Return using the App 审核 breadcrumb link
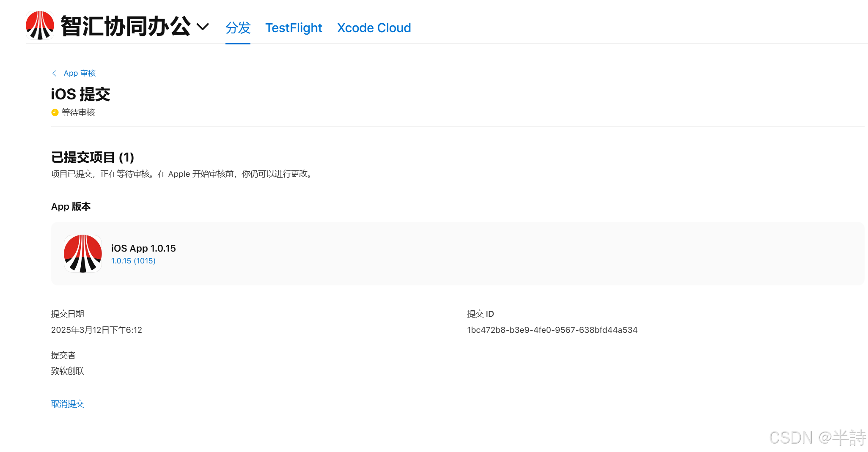868x452 pixels. pos(79,73)
